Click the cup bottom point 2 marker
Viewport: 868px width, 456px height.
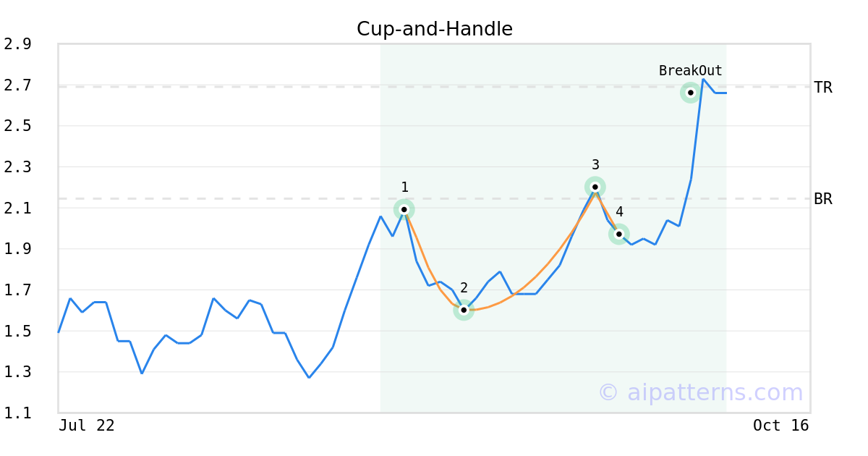pos(464,310)
